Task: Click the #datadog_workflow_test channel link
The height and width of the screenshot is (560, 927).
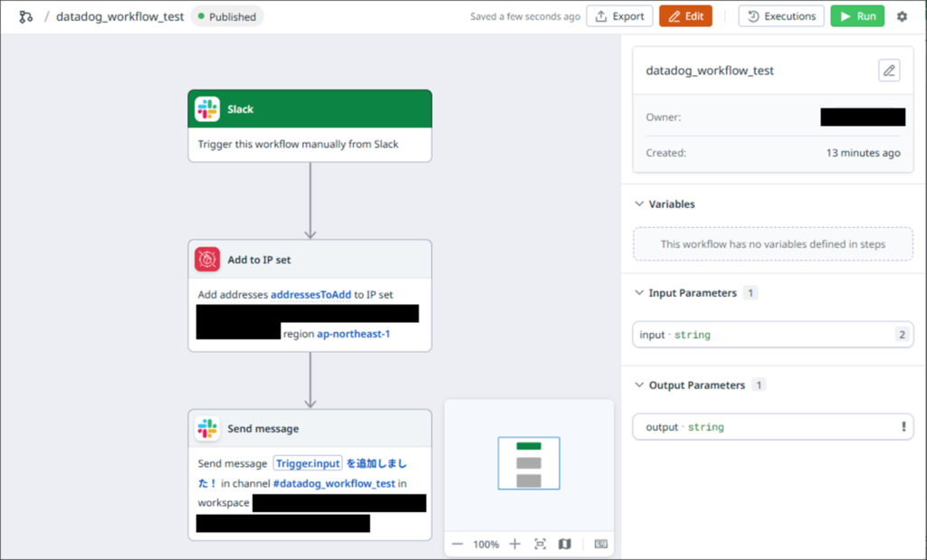Action: coord(334,483)
